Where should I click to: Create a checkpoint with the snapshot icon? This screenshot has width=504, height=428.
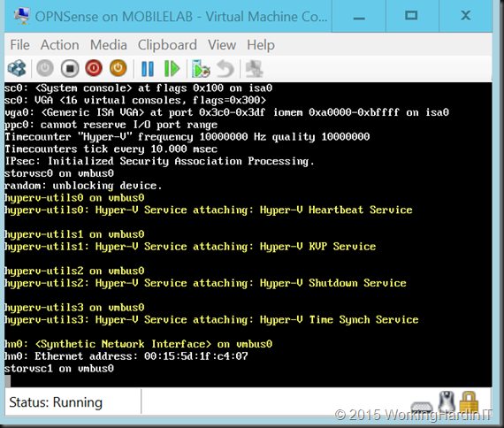[x=201, y=68]
